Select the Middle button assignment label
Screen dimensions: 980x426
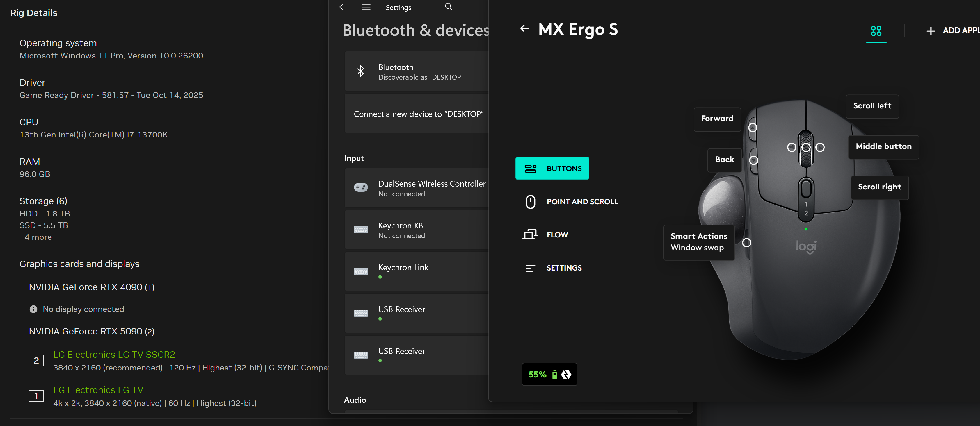click(x=883, y=147)
